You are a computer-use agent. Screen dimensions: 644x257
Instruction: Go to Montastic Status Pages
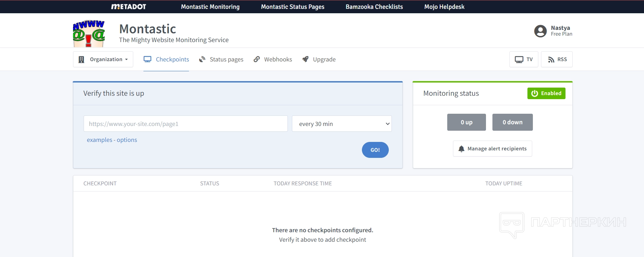tap(293, 7)
